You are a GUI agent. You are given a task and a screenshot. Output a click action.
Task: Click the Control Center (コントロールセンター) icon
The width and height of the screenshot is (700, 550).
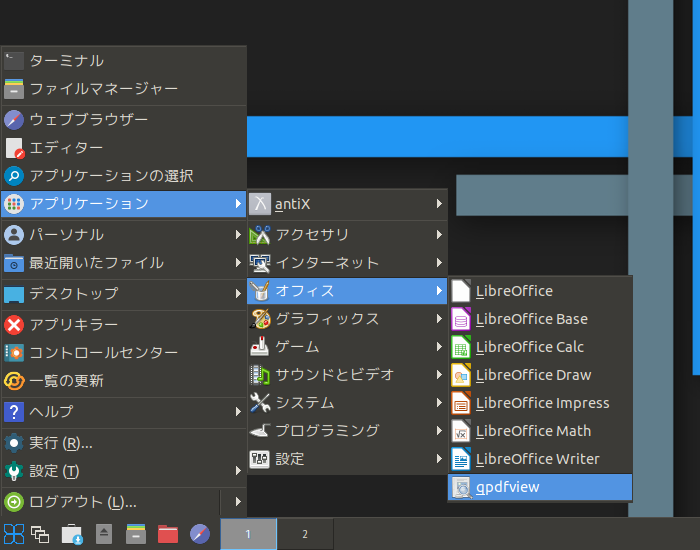[14, 353]
